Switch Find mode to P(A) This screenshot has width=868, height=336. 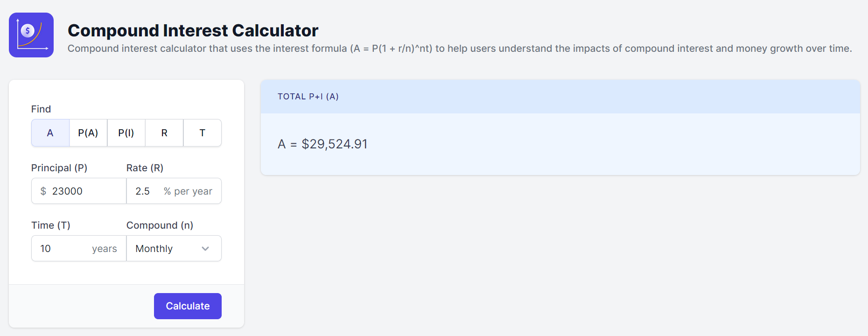click(88, 133)
